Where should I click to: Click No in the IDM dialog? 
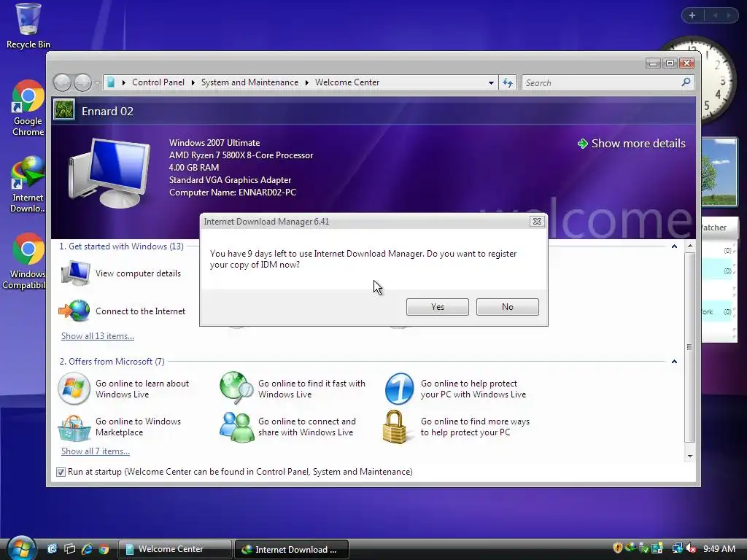coord(508,307)
